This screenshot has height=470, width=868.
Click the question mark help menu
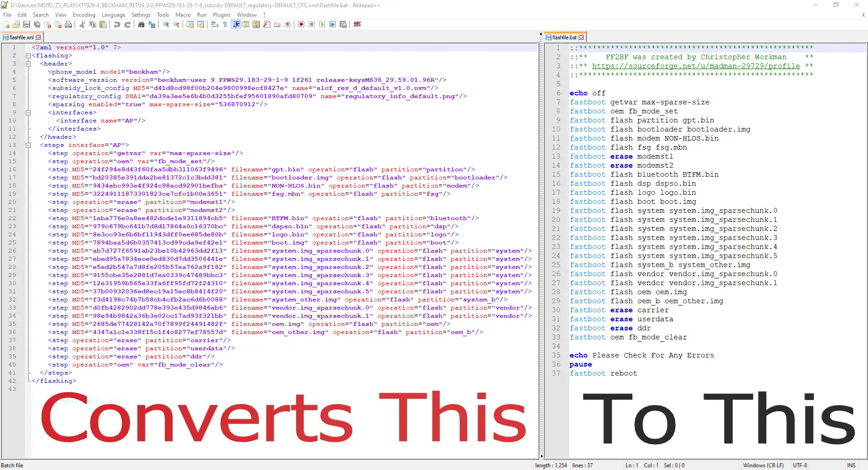coord(264,15)
